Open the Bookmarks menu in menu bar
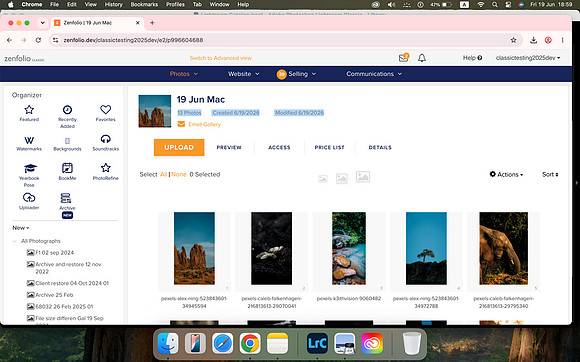Viewport: 580px width, 362px height. [144, 4]
